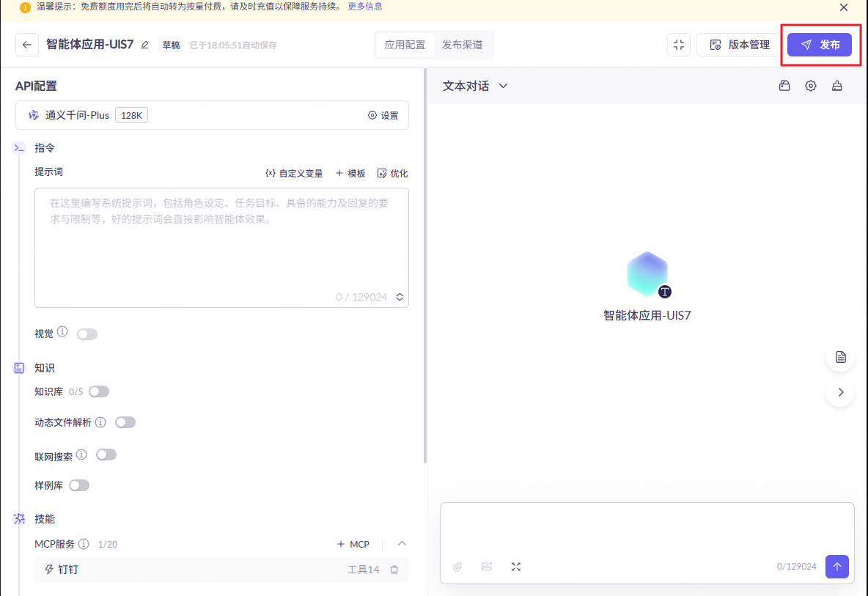
Task: Delete the 钉钉 MCP service
Action: coord(394,570)
